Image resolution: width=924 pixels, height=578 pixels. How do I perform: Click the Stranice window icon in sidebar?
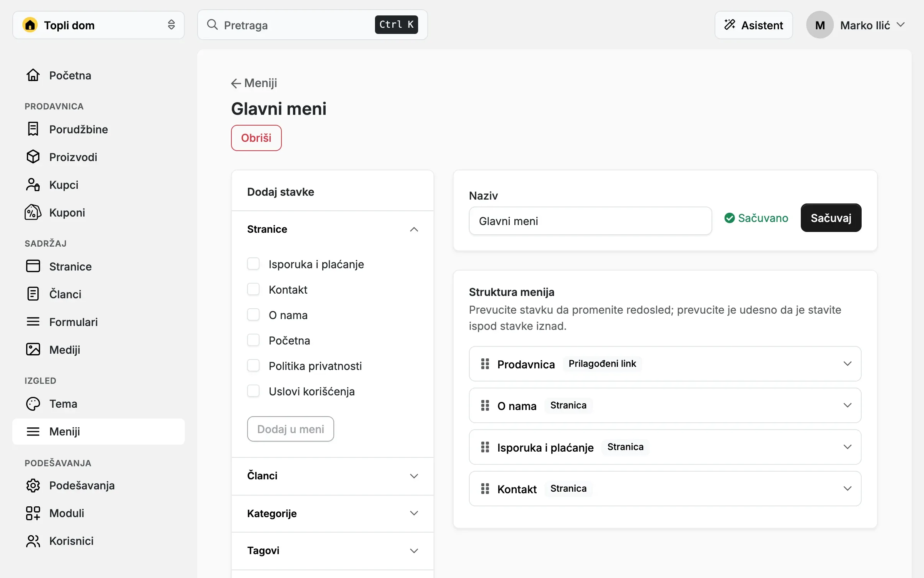tap(33, 266)
